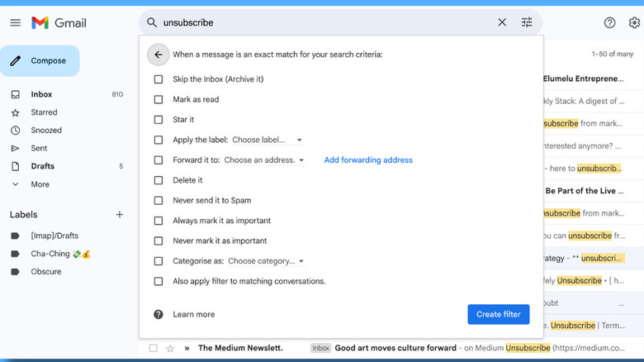Create a new label with plus icon
This screenshot has width=644, height=362.
[120, 215]
